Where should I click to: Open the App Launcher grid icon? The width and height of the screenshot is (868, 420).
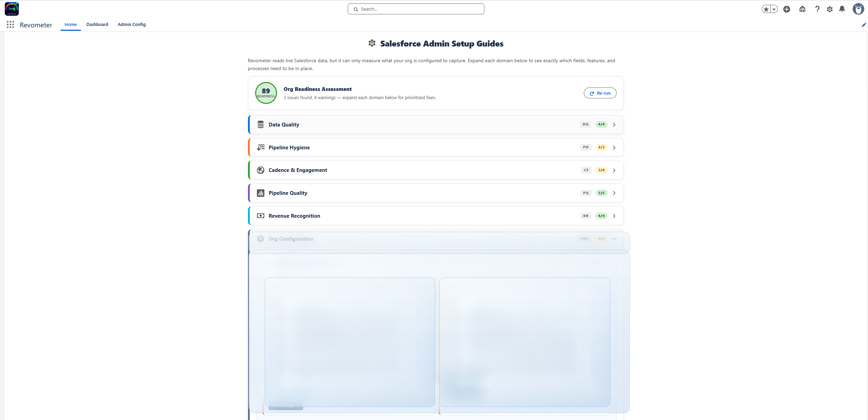point(10,25)
